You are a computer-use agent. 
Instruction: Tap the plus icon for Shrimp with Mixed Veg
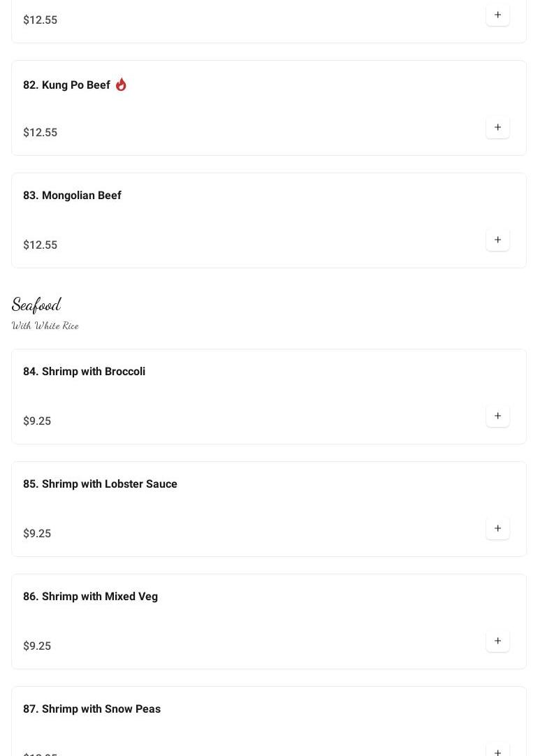tap(497, 641)
